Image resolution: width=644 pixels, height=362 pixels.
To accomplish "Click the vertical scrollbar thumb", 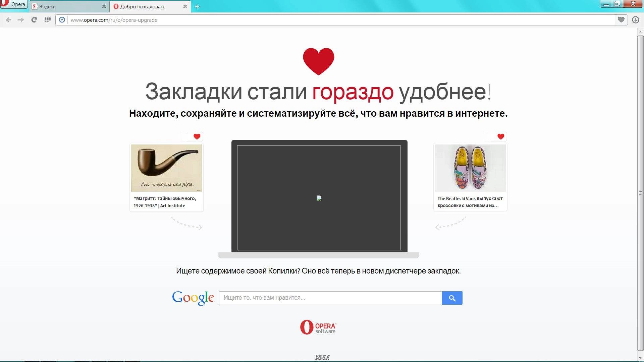I will coord(640,193).
